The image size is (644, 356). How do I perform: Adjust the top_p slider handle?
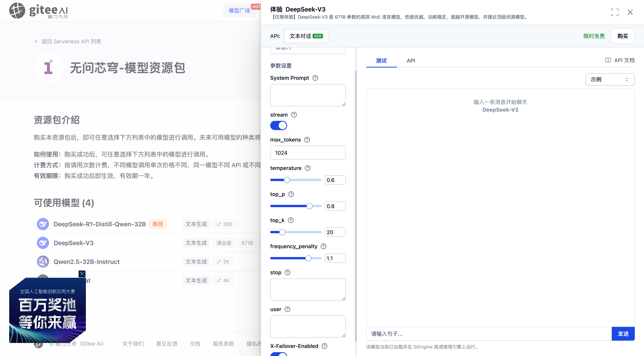click(310, 206)
